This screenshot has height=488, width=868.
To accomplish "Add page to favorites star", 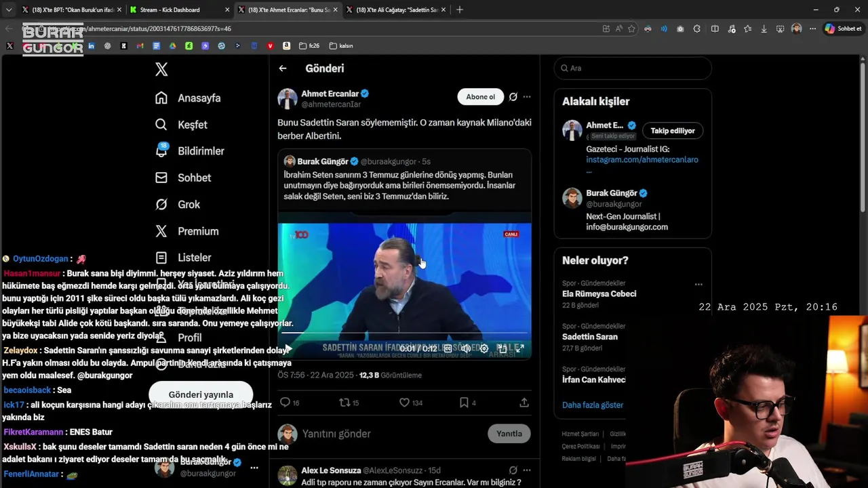I will pos(631,28).
